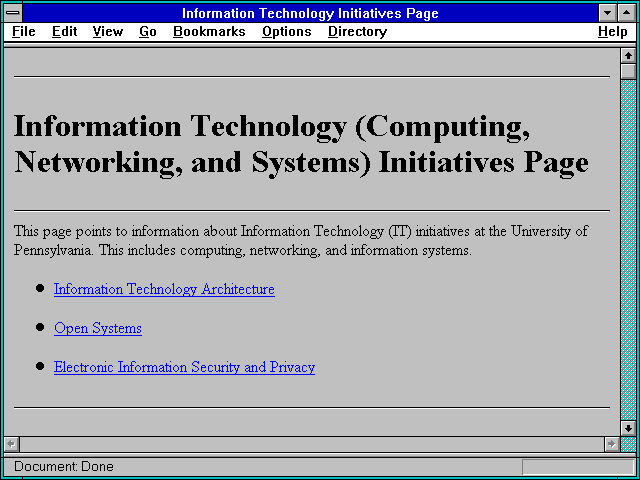Click the vertical scrollbar up arrow
640x480 pixels.
(628, 56)
